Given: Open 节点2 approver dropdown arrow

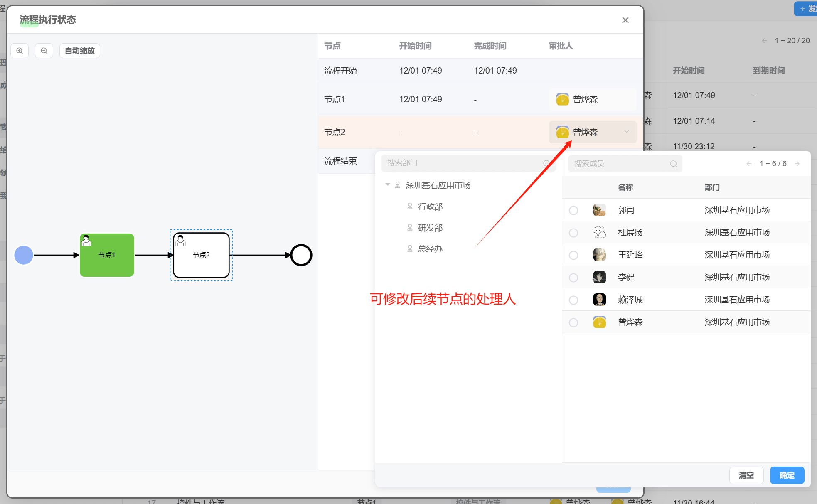Looking at the screenshot, I should click(626, 132).
